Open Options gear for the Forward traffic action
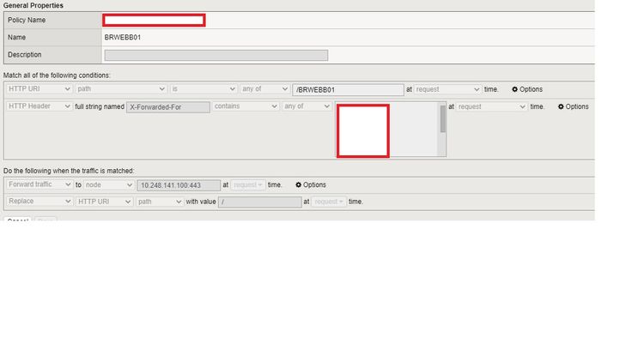Viewport: 644px width, 362px height. 311,184
